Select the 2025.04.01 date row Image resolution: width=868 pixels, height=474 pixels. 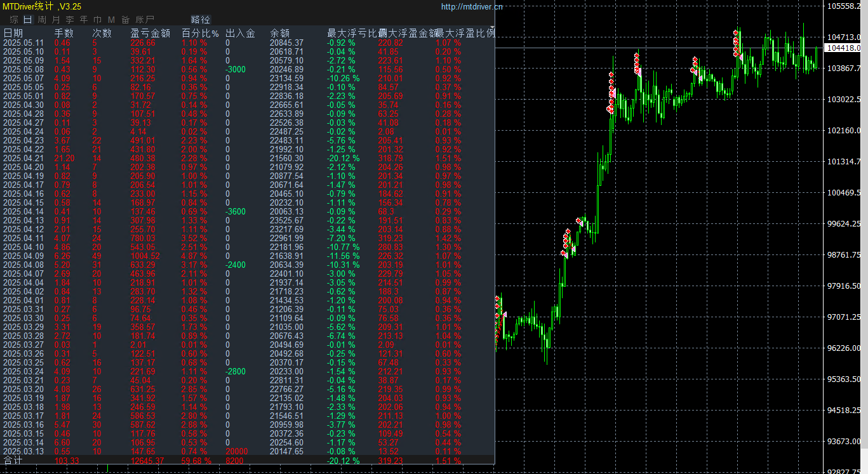[23, 300]
